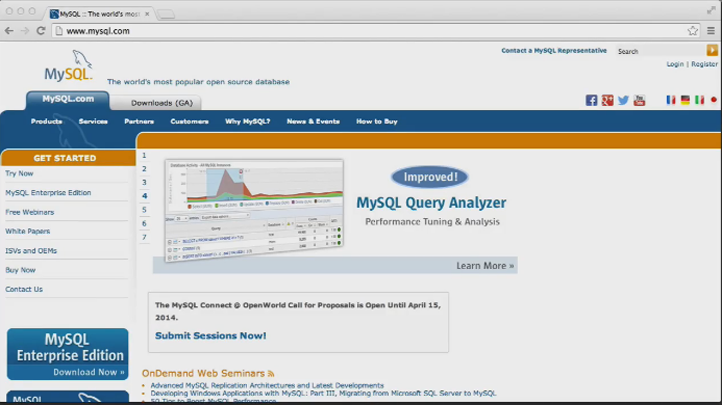Image resolution: width=722 pixels, height=405 pixels.
Task: Show carousel slide 7
Action: 144,237
